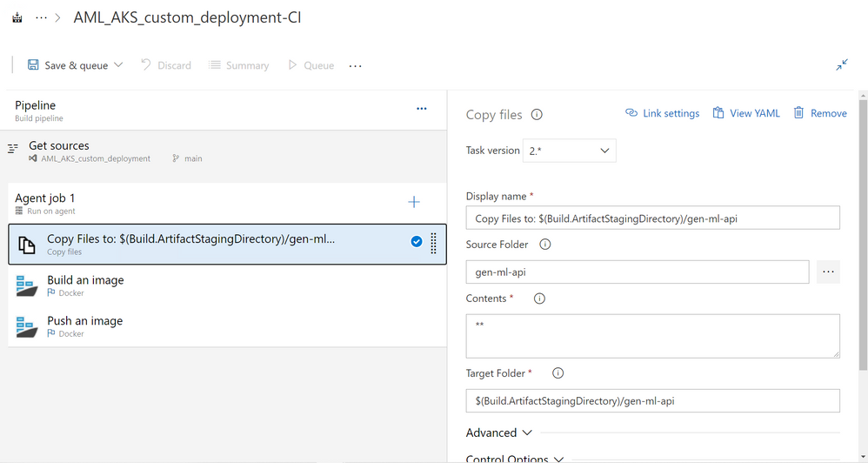The height and width of the screenshot is (463, 868).
Task: Open the Task version dropdown
Action: pos(569,151)
